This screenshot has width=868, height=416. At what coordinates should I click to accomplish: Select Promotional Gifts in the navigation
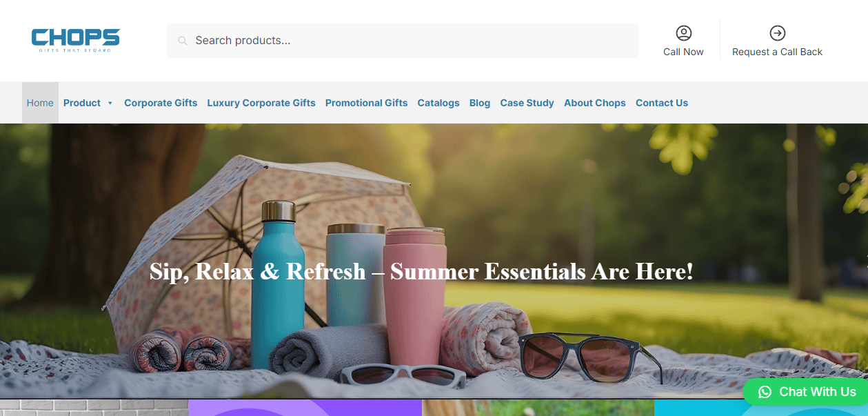pos(366,103)
